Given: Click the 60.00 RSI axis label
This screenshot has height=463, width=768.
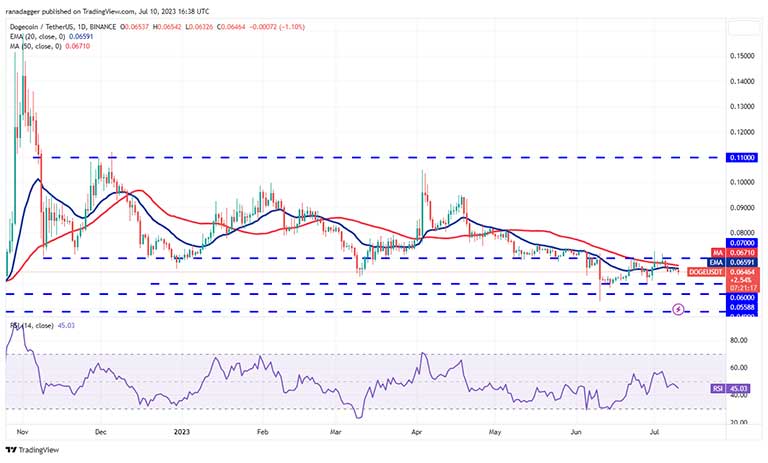Looking at the screenshot, I should click(739, 367).
